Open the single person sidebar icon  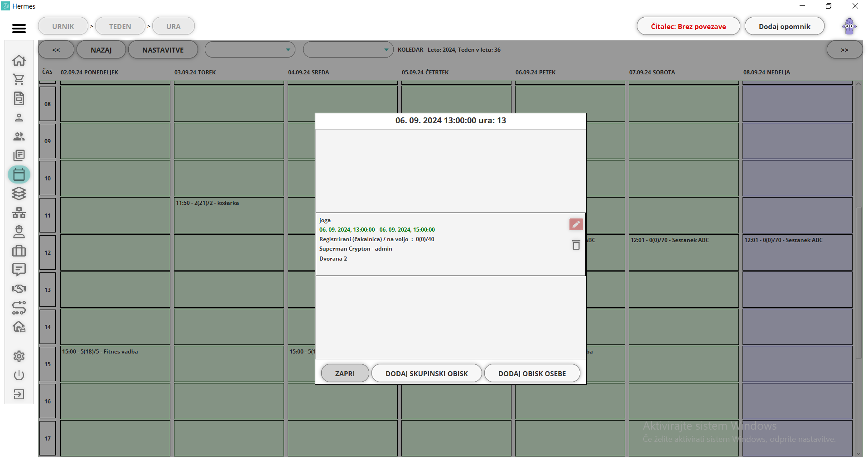tap(19, 118)
